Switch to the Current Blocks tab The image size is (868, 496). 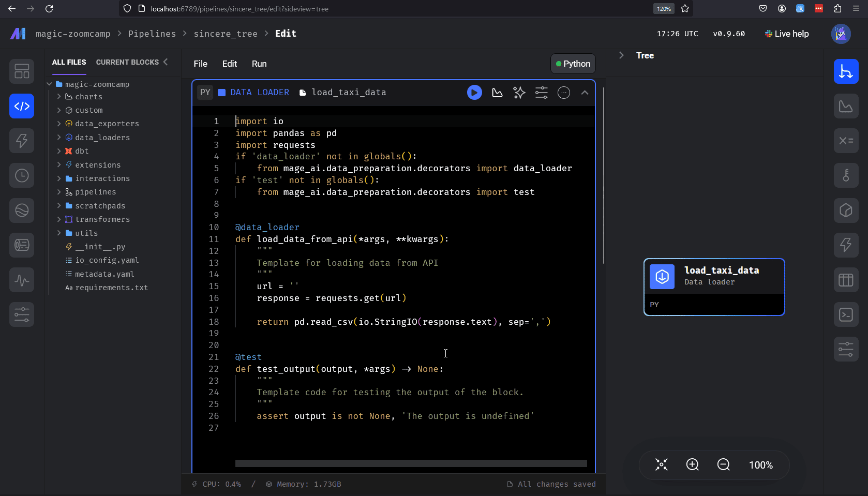[x=127, y=62]
